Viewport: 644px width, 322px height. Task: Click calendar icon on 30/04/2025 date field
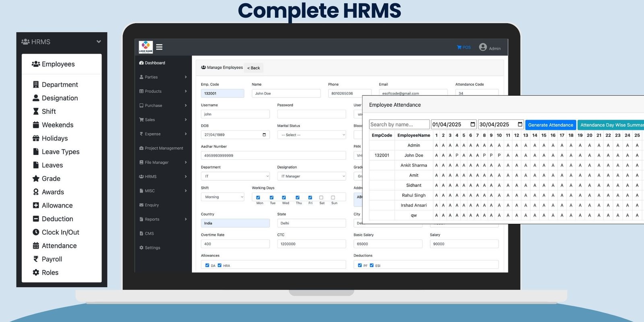520,124
